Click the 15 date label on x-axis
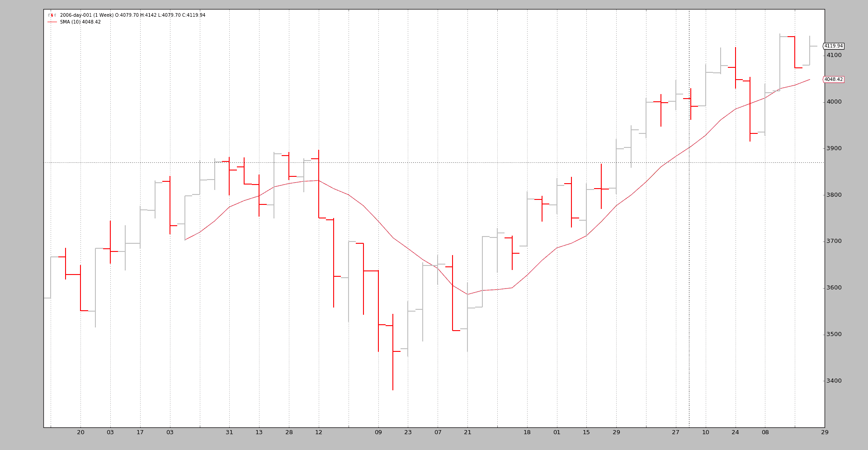 click(586, 432)
